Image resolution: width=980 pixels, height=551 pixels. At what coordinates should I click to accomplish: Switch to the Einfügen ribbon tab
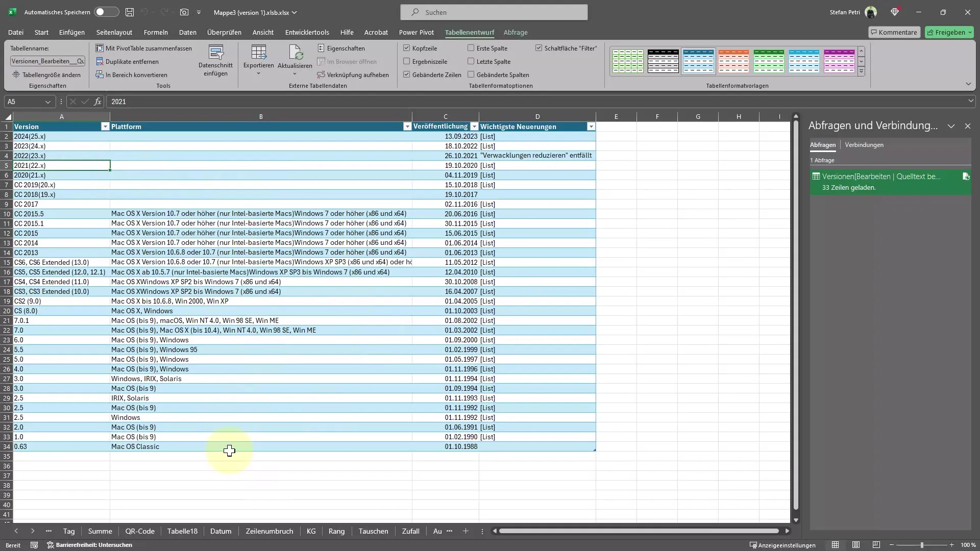(x=72, y=32)
